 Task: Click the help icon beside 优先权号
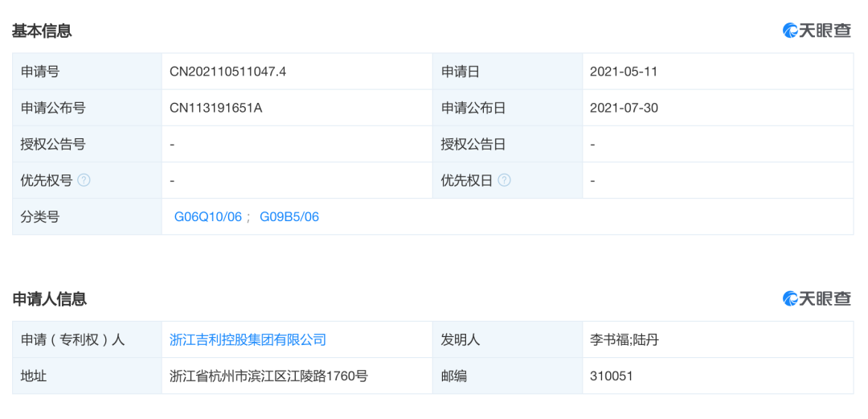[84, 181]
